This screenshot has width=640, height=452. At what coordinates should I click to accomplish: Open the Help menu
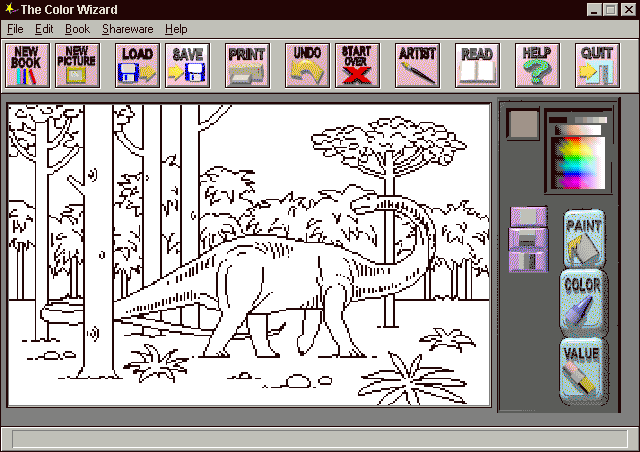(x=176, y=29)
